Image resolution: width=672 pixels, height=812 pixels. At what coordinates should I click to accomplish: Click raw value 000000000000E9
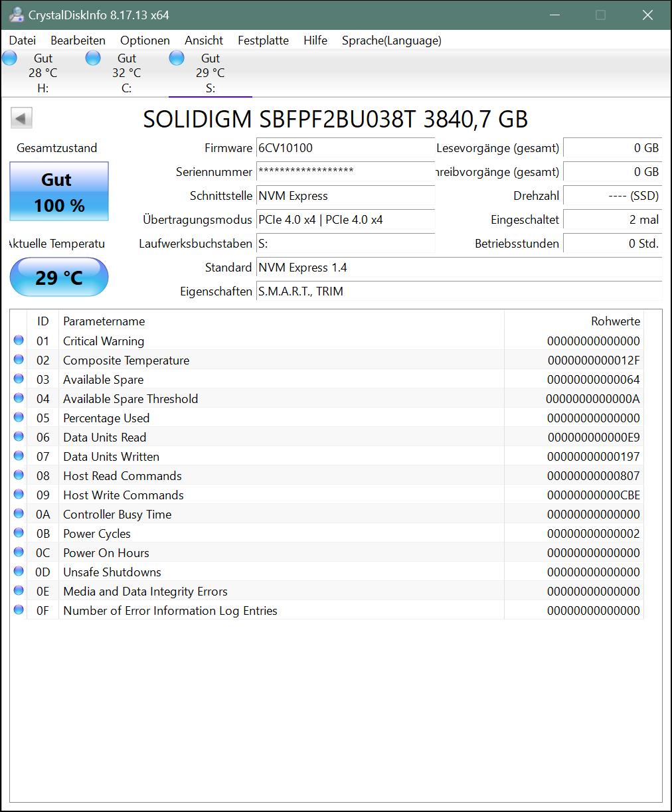pos(594,438)
